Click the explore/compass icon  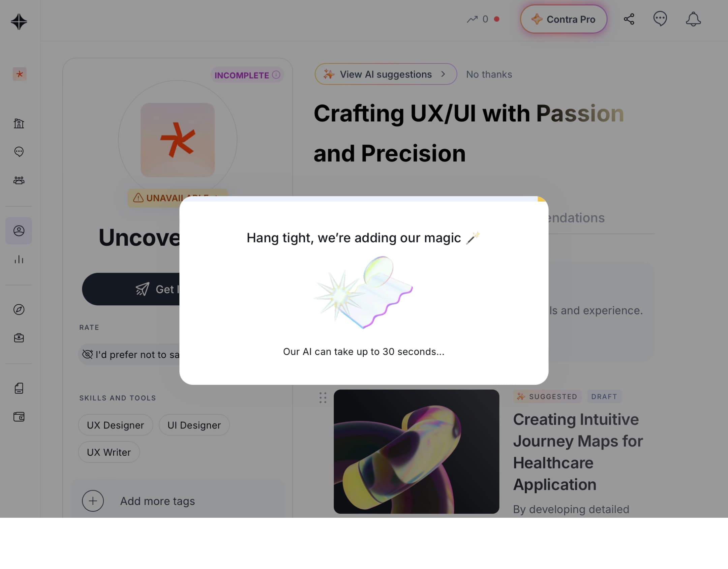pyautogui.click(x=19, y=309)
